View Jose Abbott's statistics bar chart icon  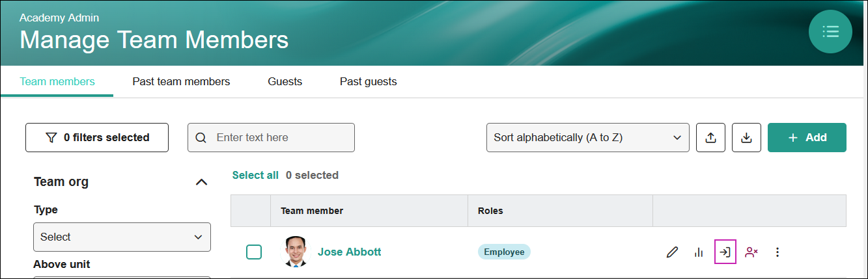click(699, 252)
